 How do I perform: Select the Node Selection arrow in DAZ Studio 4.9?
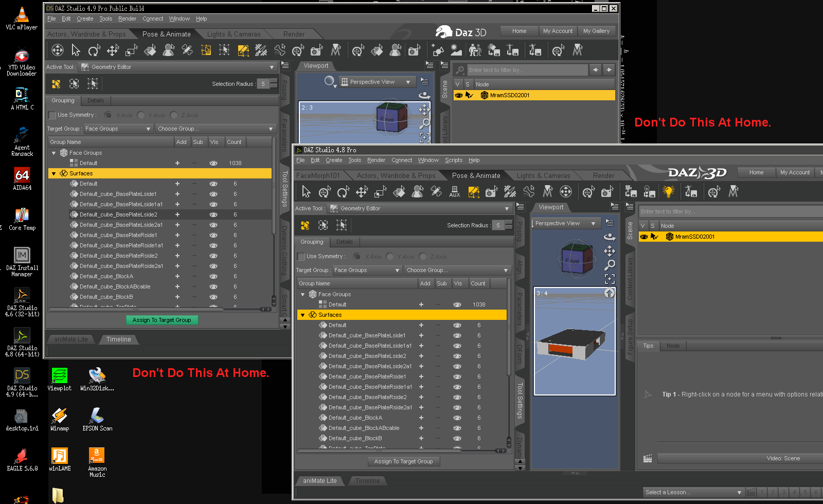point(76,50)
